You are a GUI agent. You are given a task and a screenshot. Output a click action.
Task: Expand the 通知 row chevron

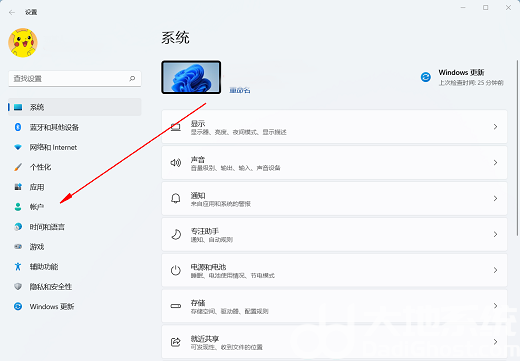coord(495,198)
